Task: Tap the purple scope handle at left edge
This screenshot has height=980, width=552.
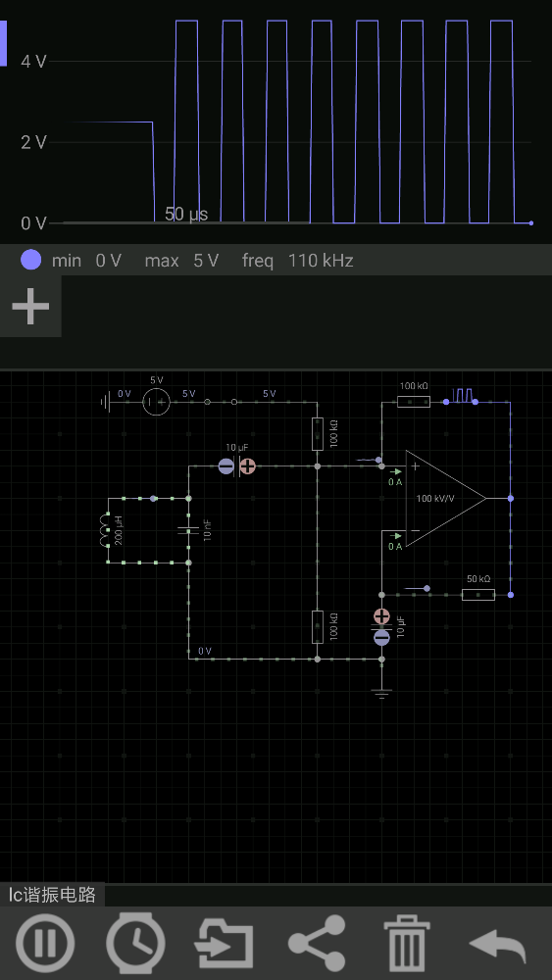Action: [x=3, y=43]
